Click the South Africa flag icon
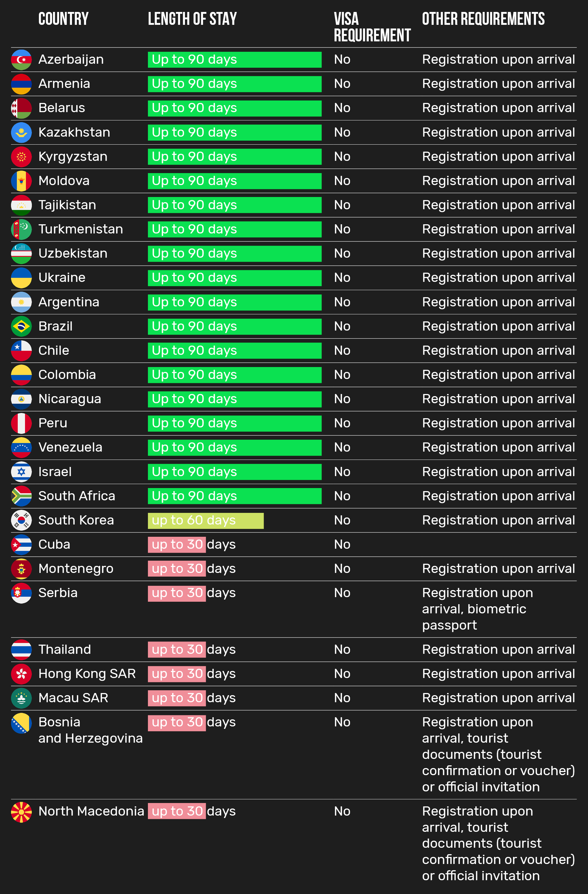This screenshot has height=894, width=588. click(21, 496)
